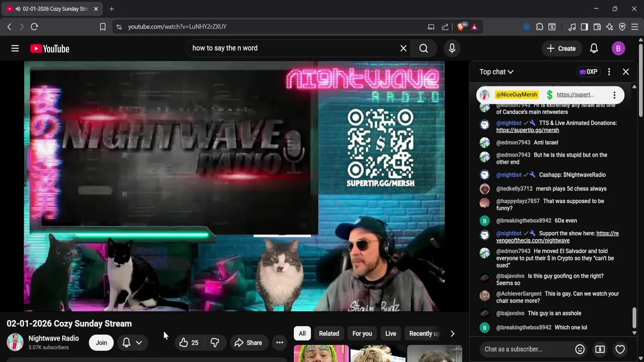The width and height of the screenshot is (644, 362).
Task: Open Nightwave Radio channel avatar
Action: [x=15, y=342]
